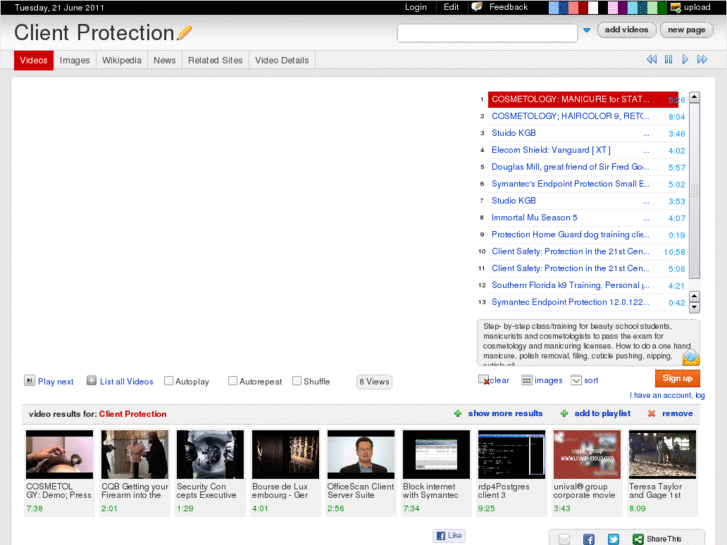The image size is (727, 545).
Task: Skip to previous video with rewind icon
Action: click(x=651, y=59)
